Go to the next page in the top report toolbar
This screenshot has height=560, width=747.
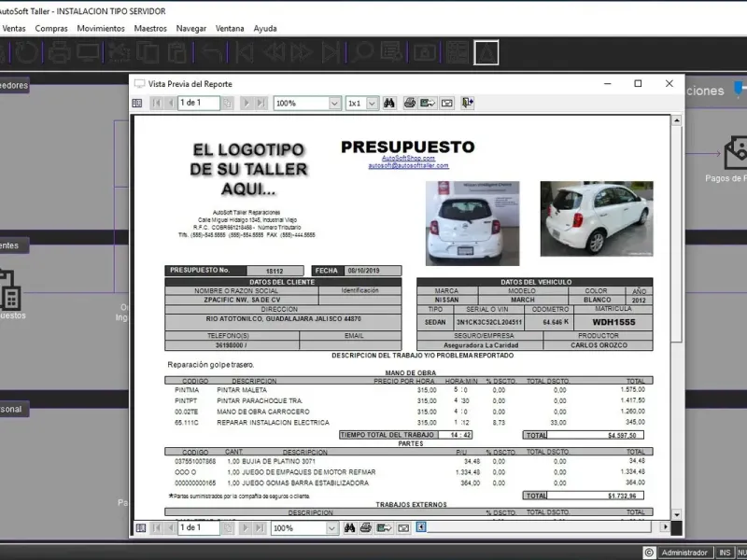point(247,103)
